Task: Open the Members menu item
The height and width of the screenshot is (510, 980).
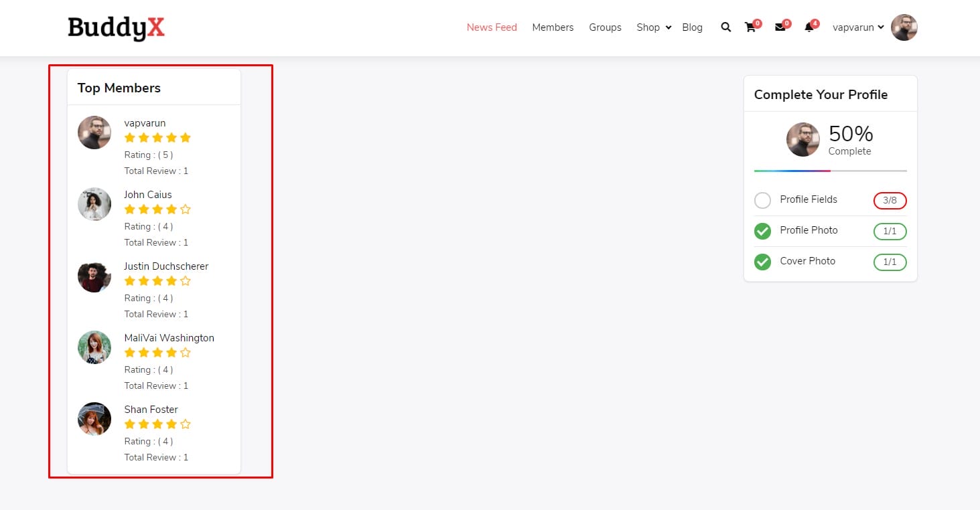Action: click(x=553, y=27)
